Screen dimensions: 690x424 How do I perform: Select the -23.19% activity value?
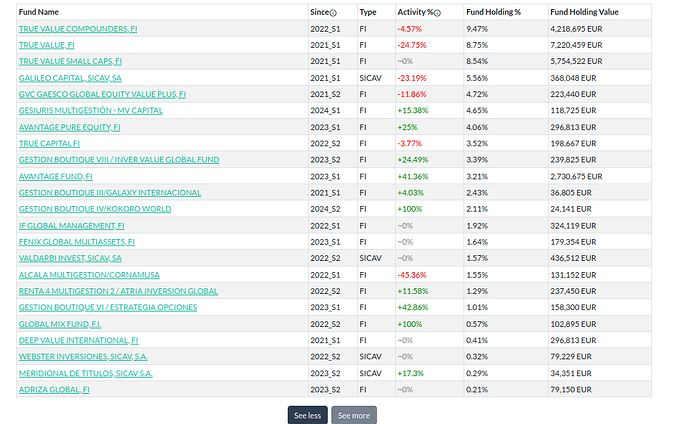(412, 78)
